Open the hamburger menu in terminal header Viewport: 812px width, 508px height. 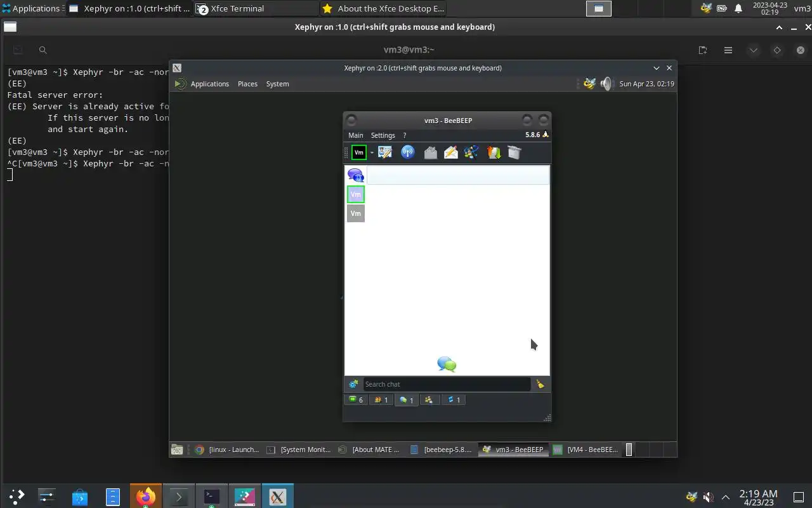(x=728, y=50)
